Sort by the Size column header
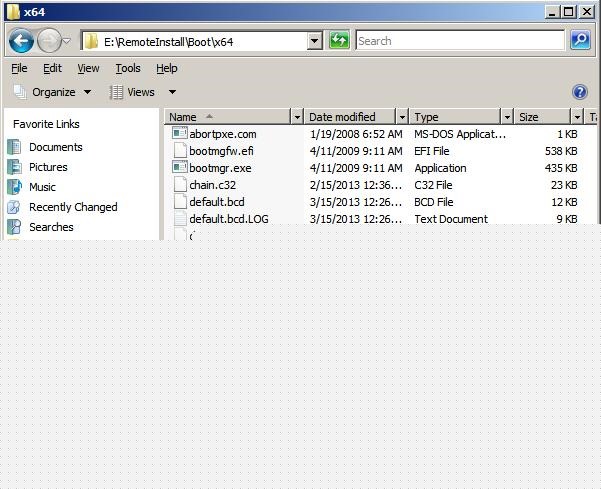The height and width of the screenshot is (489, 601). pos(542,117)
